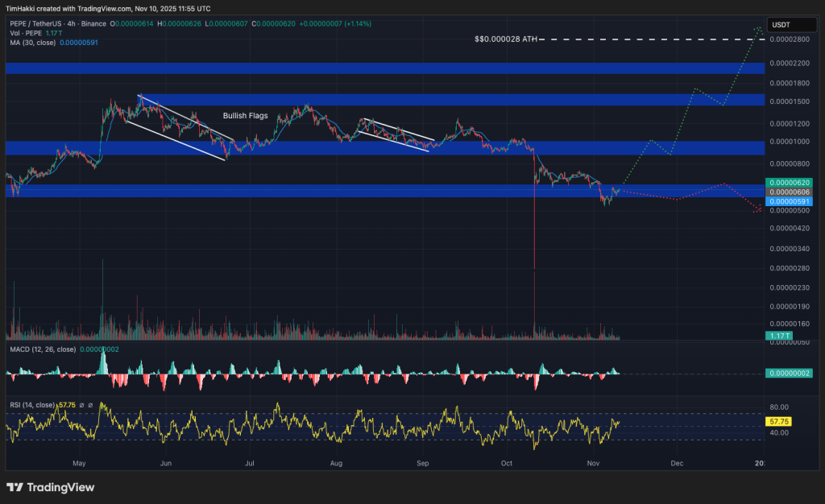Click the Oct marker on time axis

(x=507, y=464)
